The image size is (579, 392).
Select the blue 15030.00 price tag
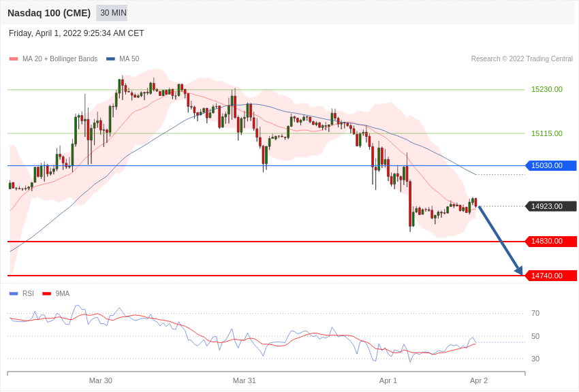(552, 165)
